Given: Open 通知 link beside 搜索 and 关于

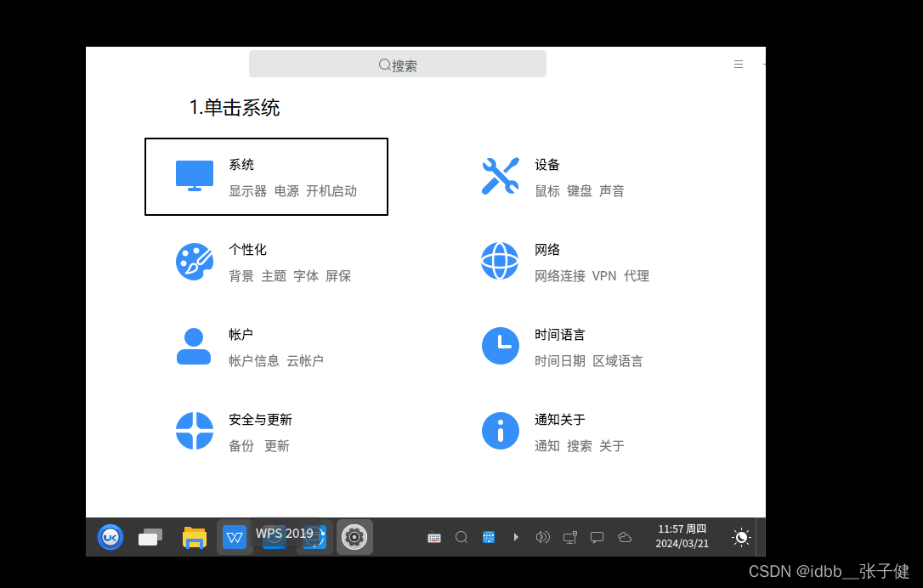Looking at the screenshot, I should pyautogui.click(x=547, y=446).
